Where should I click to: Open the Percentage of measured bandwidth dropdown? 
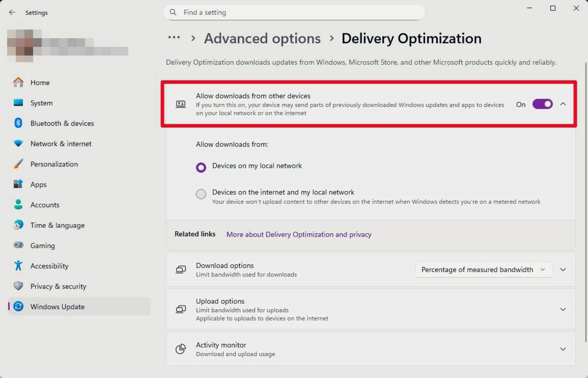483,269
